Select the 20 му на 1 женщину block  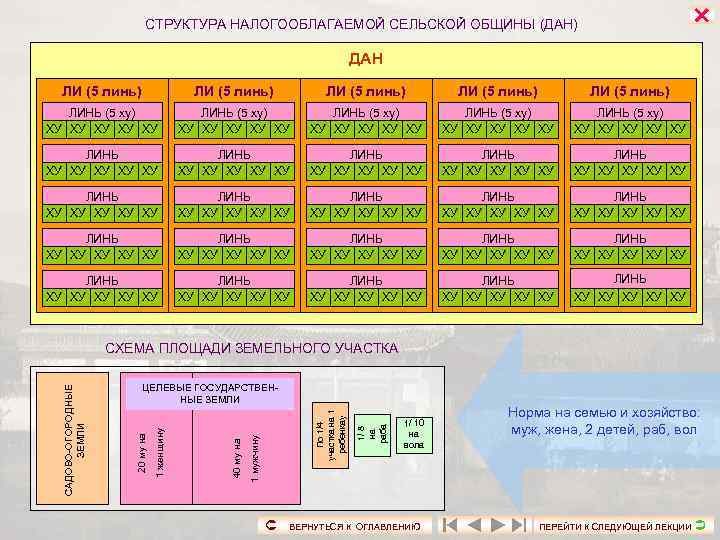click(x=156, y=457)
